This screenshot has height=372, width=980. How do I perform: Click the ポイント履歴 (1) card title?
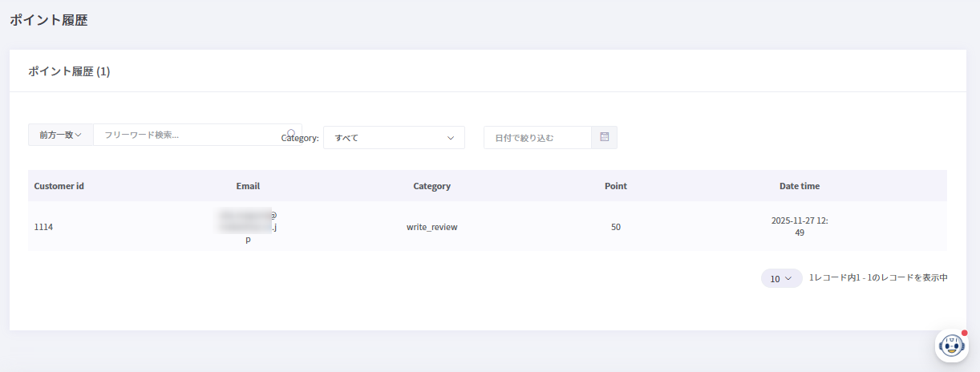69,71
